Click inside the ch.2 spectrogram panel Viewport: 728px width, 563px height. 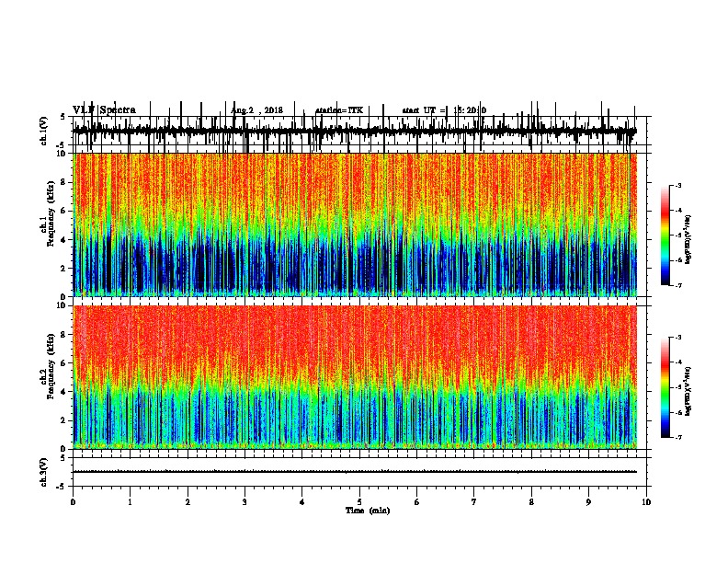pyautogui.click(x=355, y=377)
